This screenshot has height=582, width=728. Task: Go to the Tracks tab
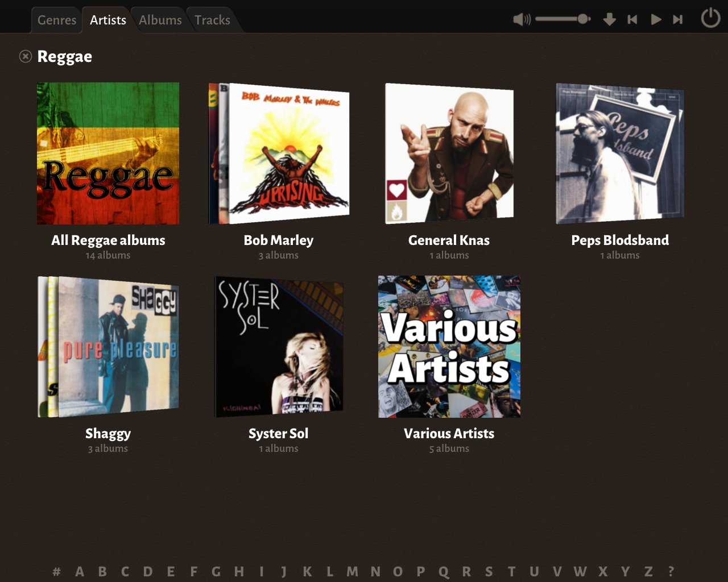[212, 20]
